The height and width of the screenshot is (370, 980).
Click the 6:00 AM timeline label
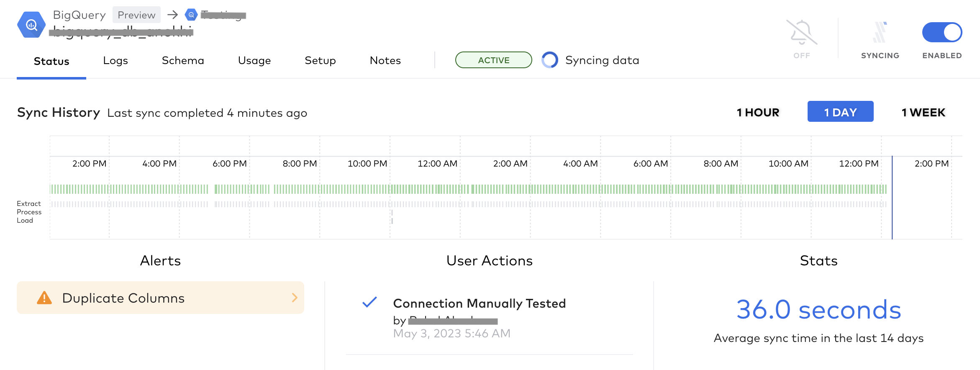(651, 164)
